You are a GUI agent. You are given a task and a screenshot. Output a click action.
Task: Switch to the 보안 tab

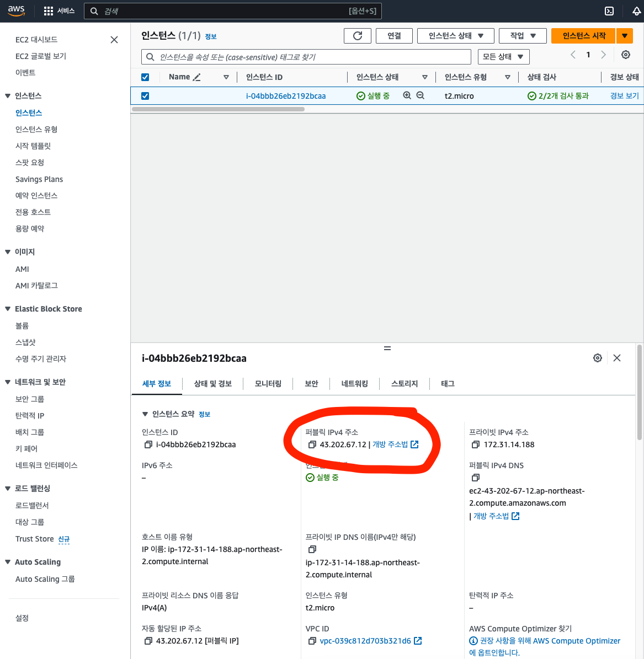311,384
